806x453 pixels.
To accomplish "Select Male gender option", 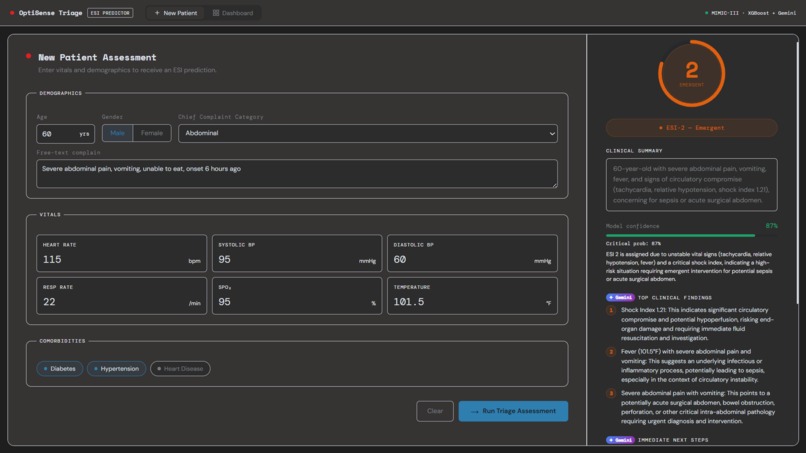I will (x=117, y=133).
